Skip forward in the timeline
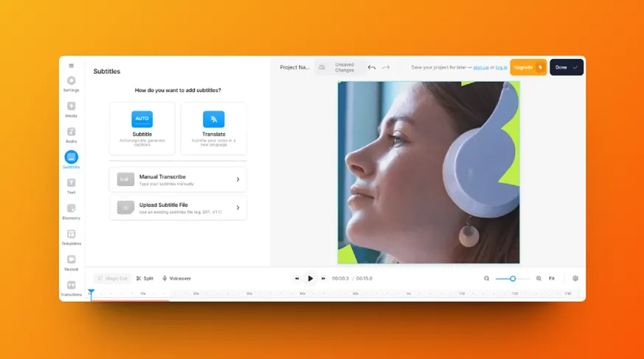The image size is (644, 359). pyautogui.click(x=323, y=278)
